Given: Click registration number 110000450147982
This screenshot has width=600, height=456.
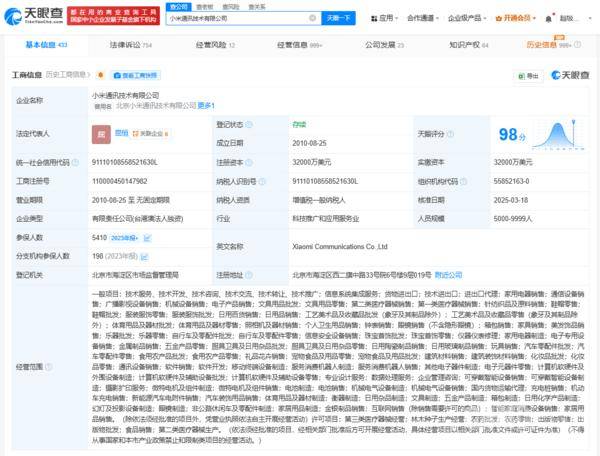Looking at the screenshot, I should 119,181.
